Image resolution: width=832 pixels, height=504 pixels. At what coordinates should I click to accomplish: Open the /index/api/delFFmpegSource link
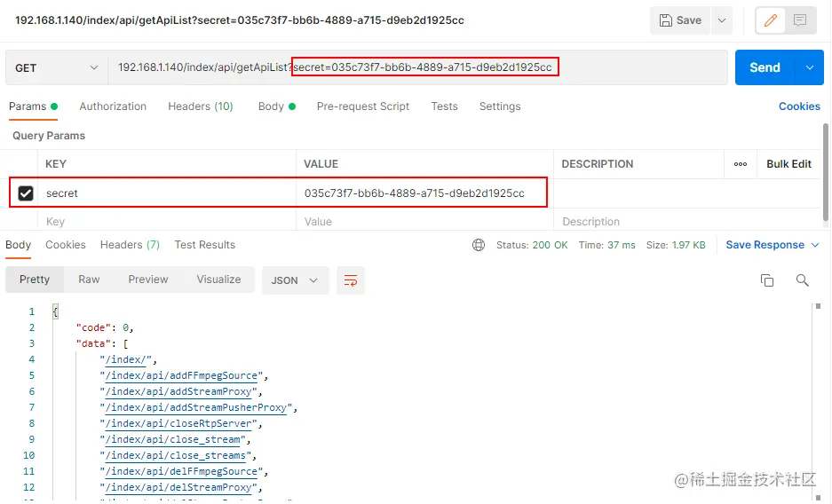(181, 471)
